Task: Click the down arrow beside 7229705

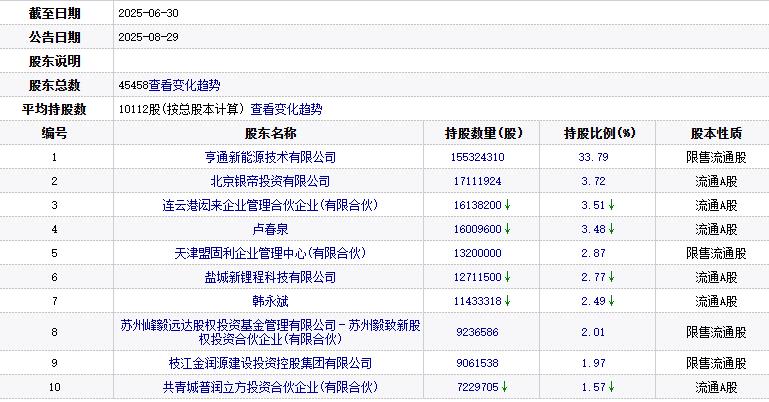Action: click(x=506, y=386)
